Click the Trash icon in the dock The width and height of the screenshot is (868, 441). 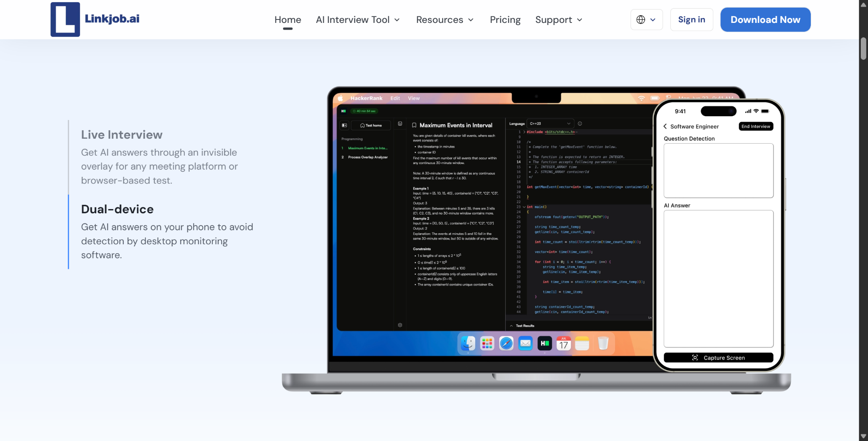click(603, 343)
